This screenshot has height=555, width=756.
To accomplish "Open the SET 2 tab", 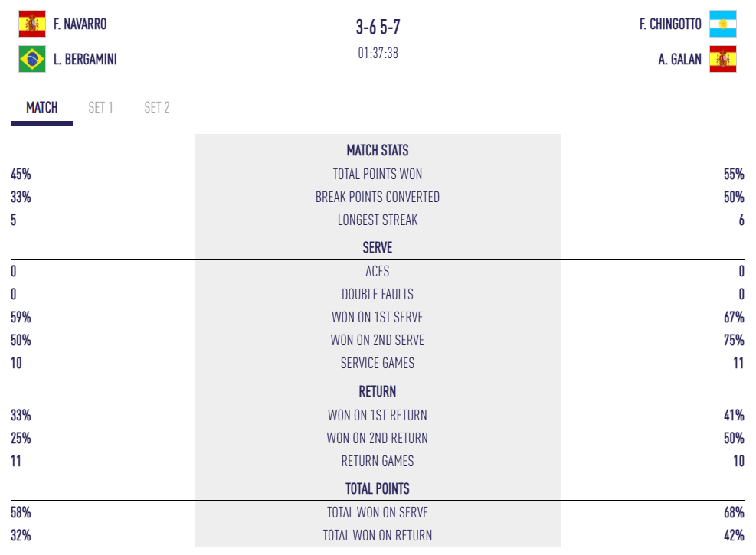I will pyautogui.click(x=157, y=107).
